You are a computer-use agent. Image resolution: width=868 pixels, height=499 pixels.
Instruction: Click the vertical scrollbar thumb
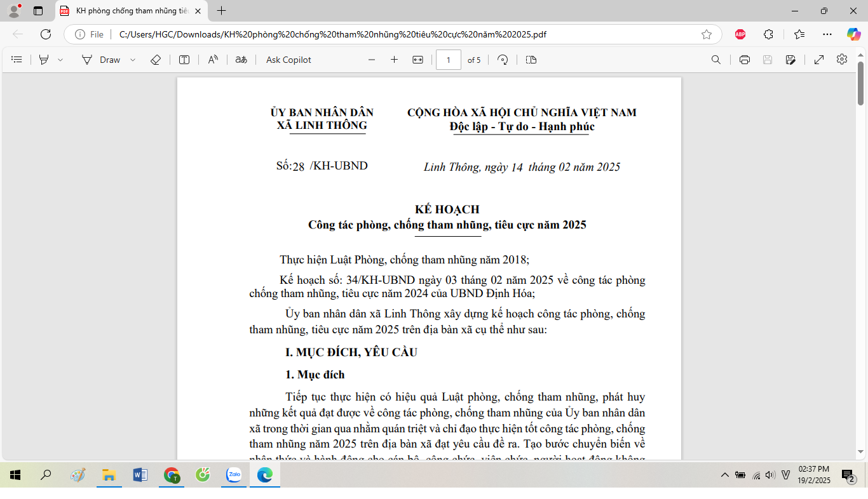click(x=861, y=83)
